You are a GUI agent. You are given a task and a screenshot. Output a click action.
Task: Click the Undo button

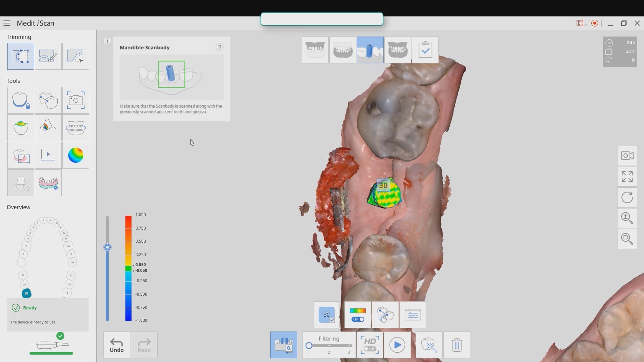click(x=117, y=345)
